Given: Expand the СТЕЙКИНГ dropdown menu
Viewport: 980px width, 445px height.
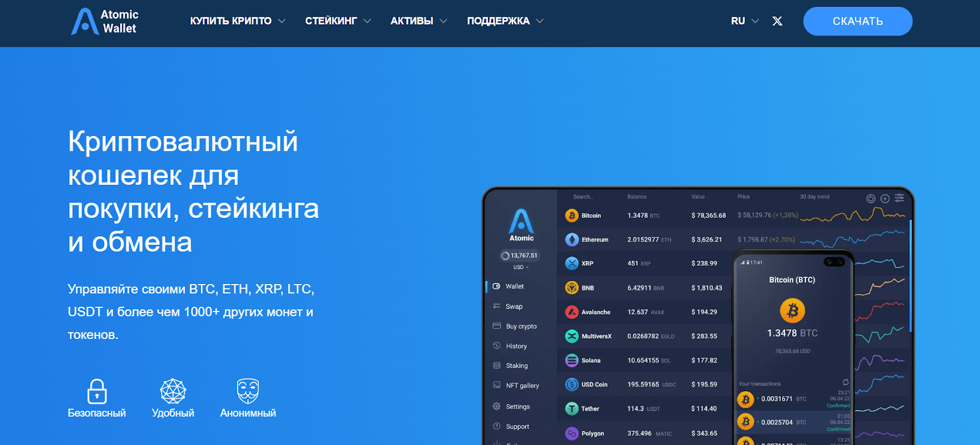Looking at the screenshot, I should [338, 21].
